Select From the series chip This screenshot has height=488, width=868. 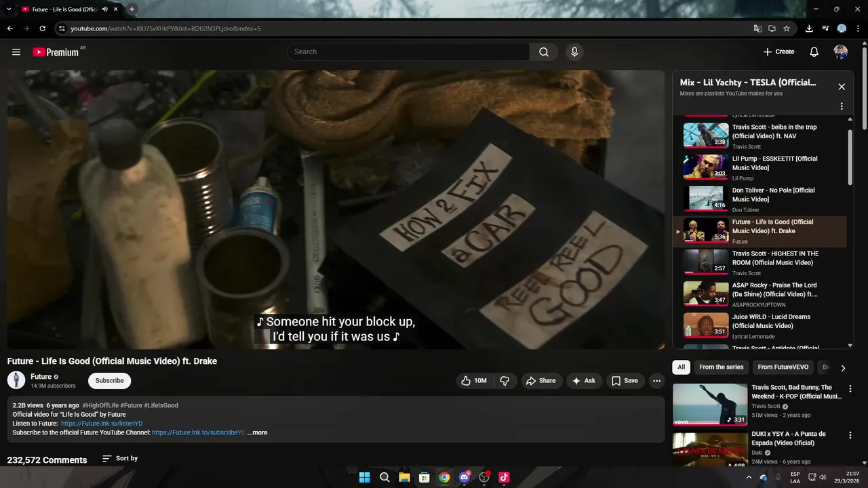click(x=721, y=367)
